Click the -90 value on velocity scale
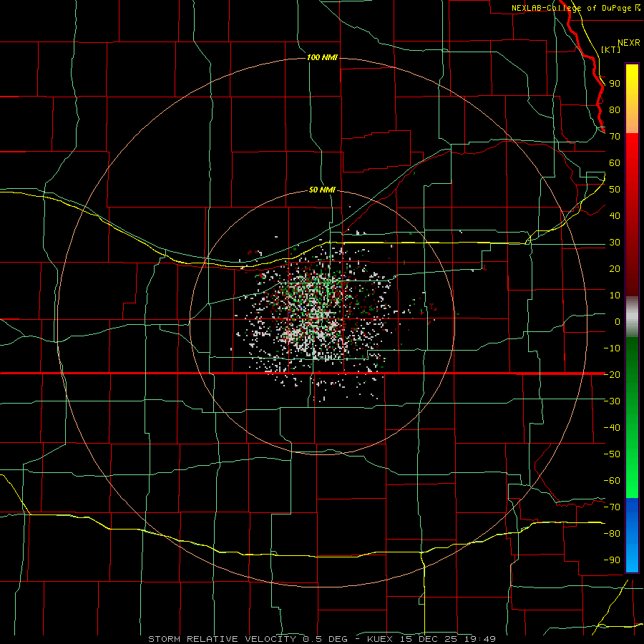Screen dimensions: 644x644 pyautogui.click(x=612, y=560)
